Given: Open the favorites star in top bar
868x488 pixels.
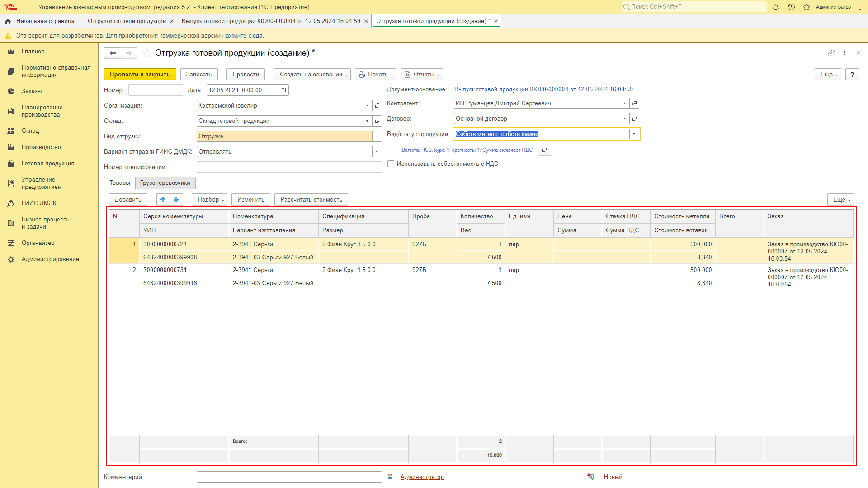Looking at the screenshot, I should tap(807, 7).
